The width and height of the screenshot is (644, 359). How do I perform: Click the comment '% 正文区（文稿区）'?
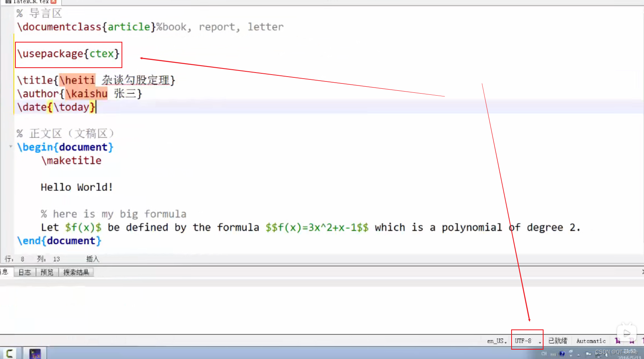click(66, 133)
